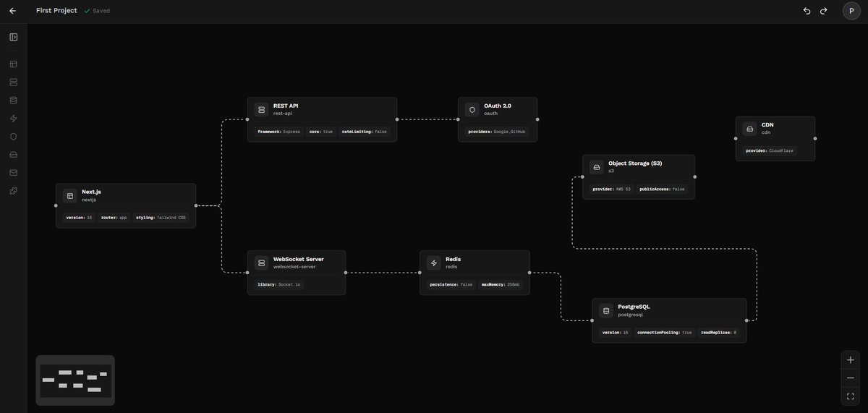This screenshot has width=868, height=413.
Task: Click the publicAccess: false tag
Action: (x=662, y=189)
